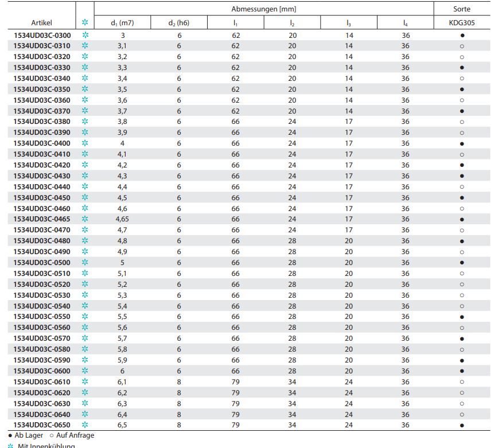Select article 1534UD03C-0550
Image resolution: width=502 pixels, height=448 pixels.
[x=42, y=317]
